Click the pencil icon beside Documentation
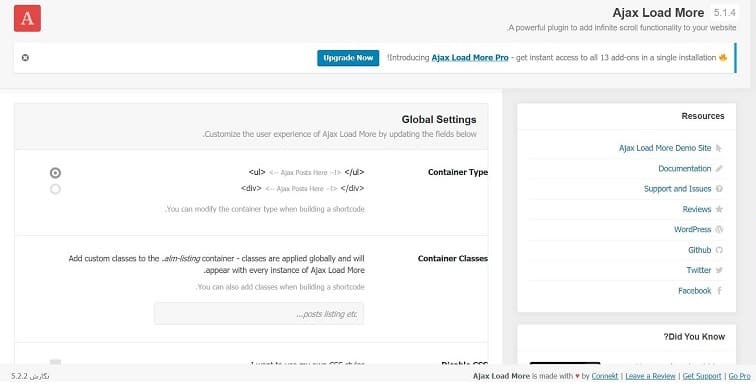Image resolution: width=756 pixels, height=386 pixels. tap(719, 169)
